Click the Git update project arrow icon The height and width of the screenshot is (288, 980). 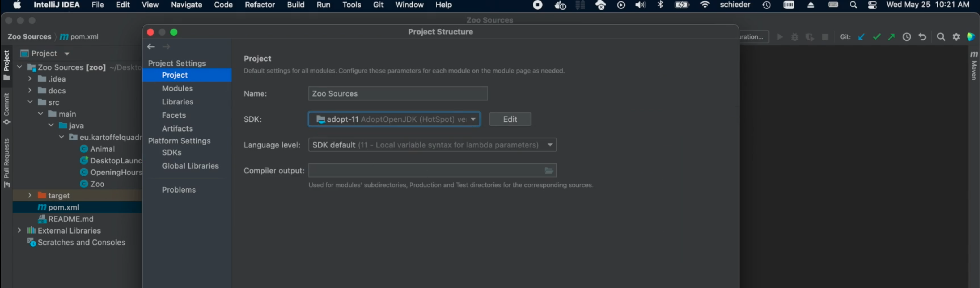click(x=861, y=37)
